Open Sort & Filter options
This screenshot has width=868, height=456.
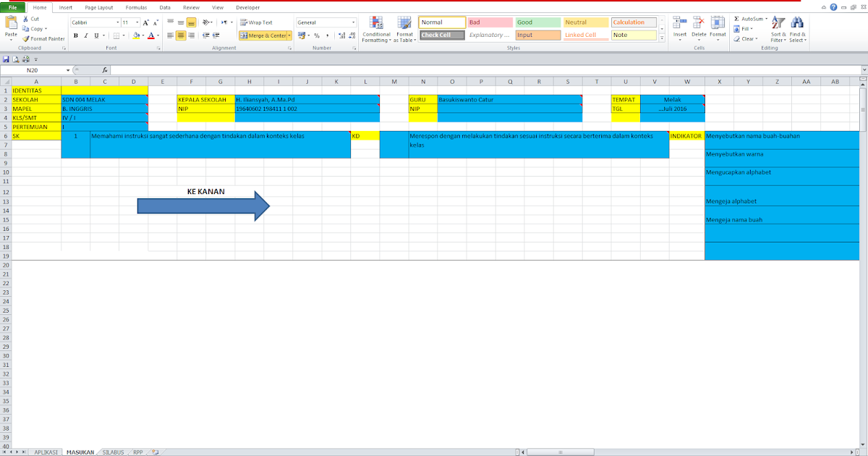point(778,29)
